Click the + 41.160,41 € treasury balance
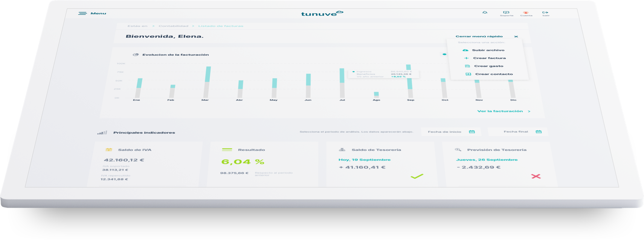Image resolution: width=644 pixels, height=240 pixels. 362,167
